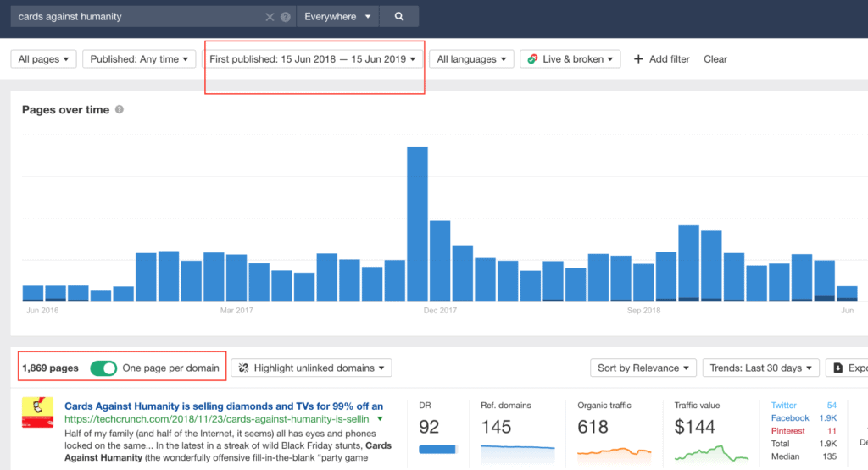Click the Pinterest count 11
This screenshot has height=470, width=868.
tap(832, 431)
